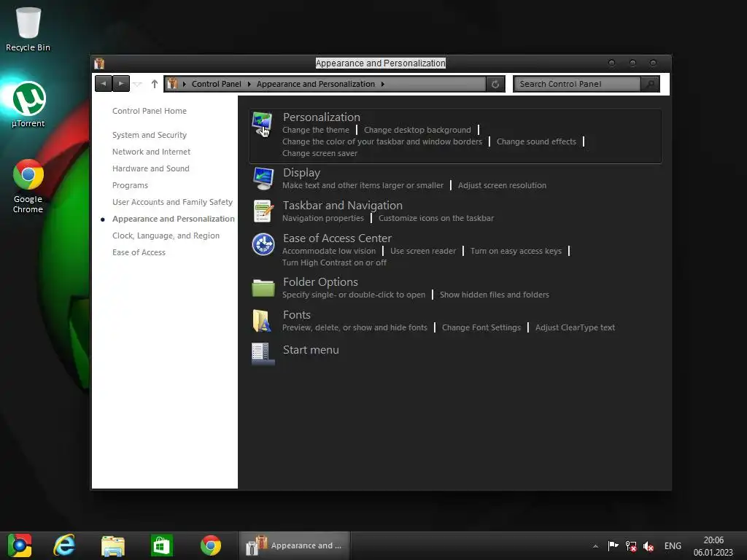The image size is (747, 560).
Task: Open the Ease of Access Center icon
Action: (263, 244)
